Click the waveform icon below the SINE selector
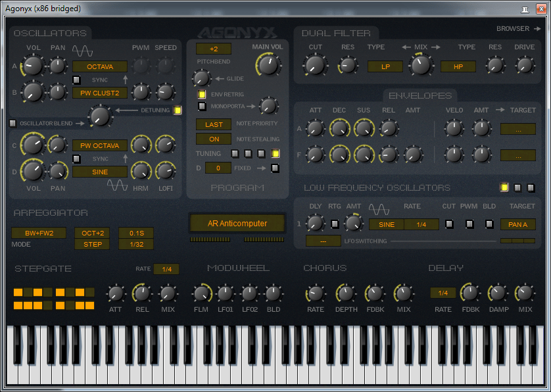The width and height of the screenshot is (551, 392). tap(117, 187)
